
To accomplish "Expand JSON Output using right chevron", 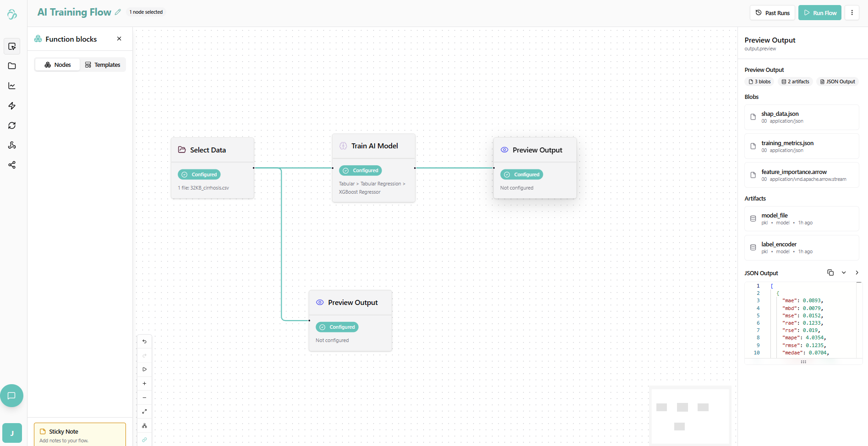I will (x=857, y=272).
